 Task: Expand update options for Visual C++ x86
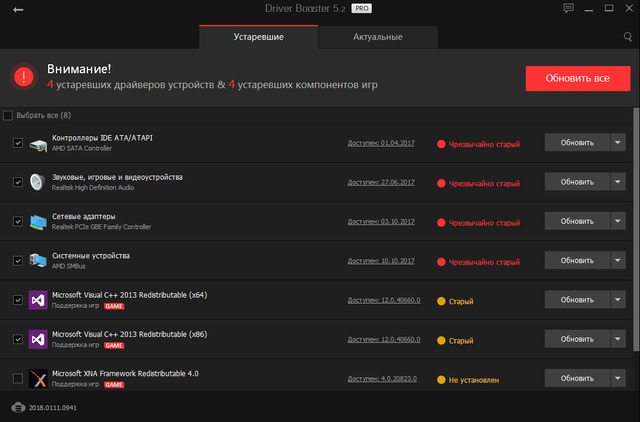[618, 339]
